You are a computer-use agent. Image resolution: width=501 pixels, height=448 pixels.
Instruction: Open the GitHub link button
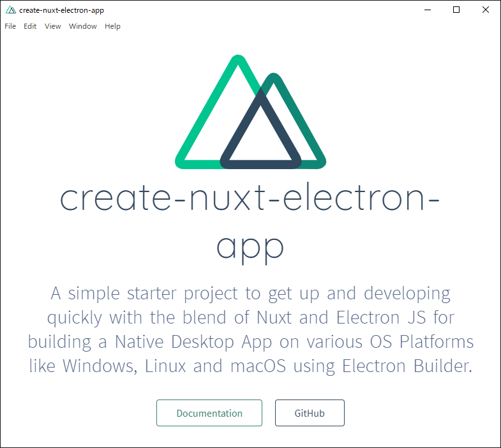[310, 413]
